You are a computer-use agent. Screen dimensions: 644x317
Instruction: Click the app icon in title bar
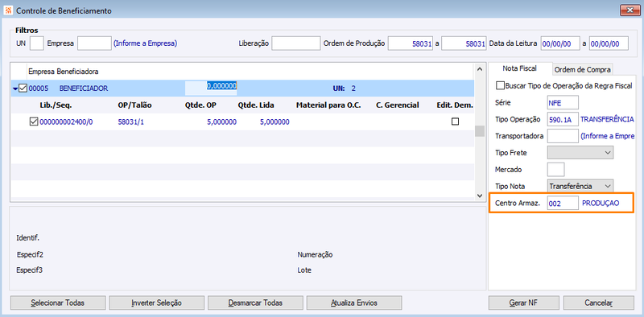click(8, 10)
